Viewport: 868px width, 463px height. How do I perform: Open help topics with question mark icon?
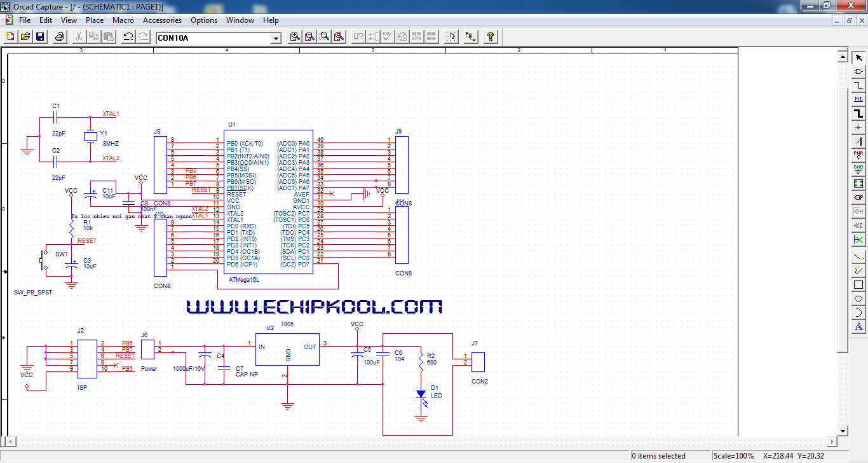click(x=491, y=37)
